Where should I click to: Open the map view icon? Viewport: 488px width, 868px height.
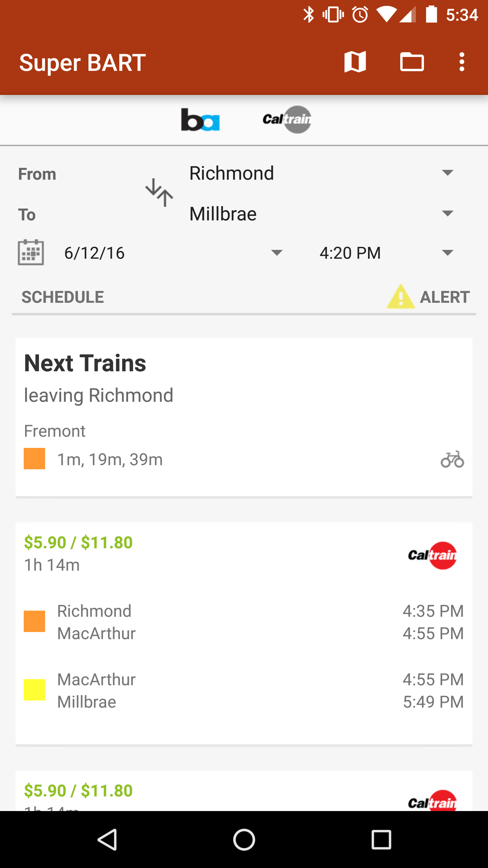(355, 62)
